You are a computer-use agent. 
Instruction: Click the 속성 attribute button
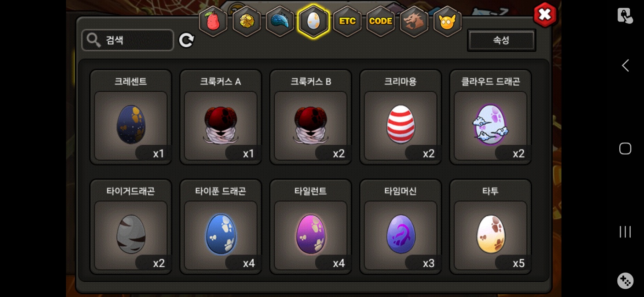[x=501, y=40]
